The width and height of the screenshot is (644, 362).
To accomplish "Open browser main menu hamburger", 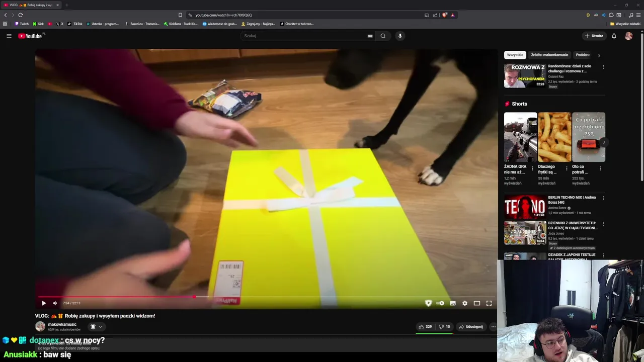I will point(638,15).
